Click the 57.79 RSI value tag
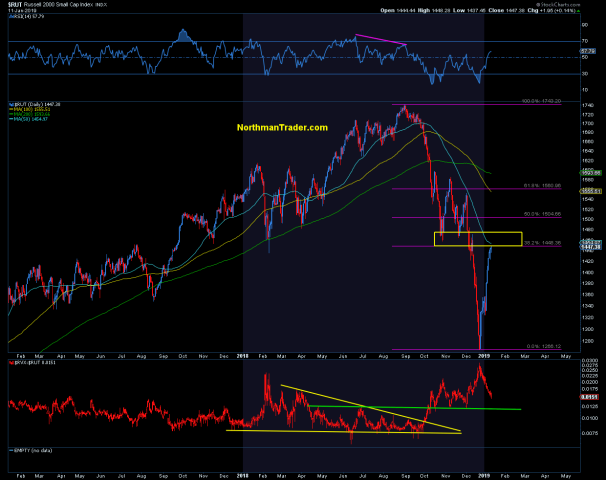Screen dimensions: 606x480 click(588, 51)
